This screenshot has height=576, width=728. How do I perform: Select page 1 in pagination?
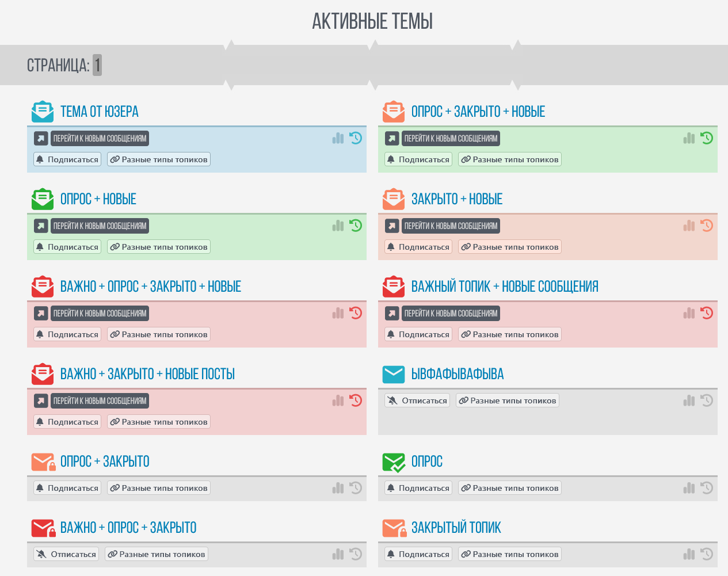pyautogui.click(x=97, y=65)
